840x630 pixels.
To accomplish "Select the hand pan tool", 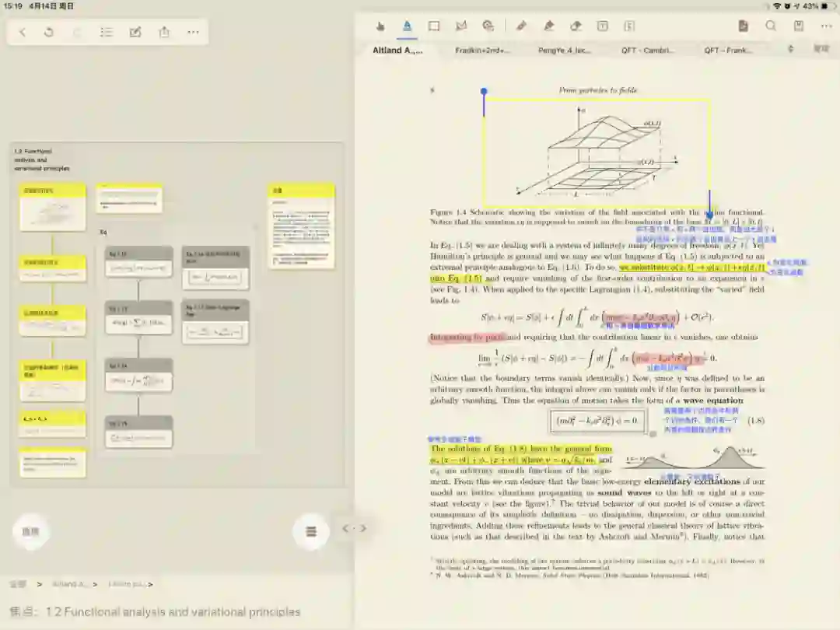I will pyautogui.click(x=380, y=26).
